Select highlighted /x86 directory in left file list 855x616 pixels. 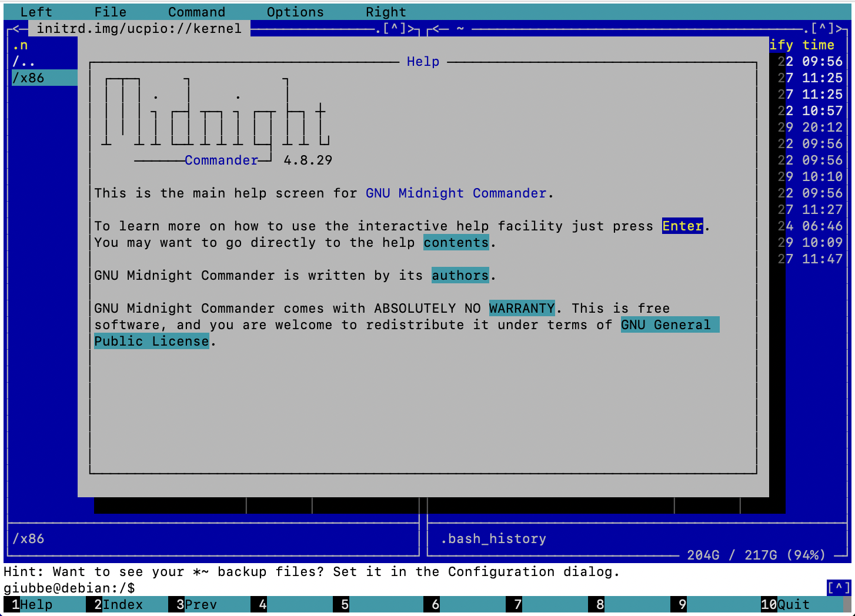pyautogui.click(x=45, y=78)
